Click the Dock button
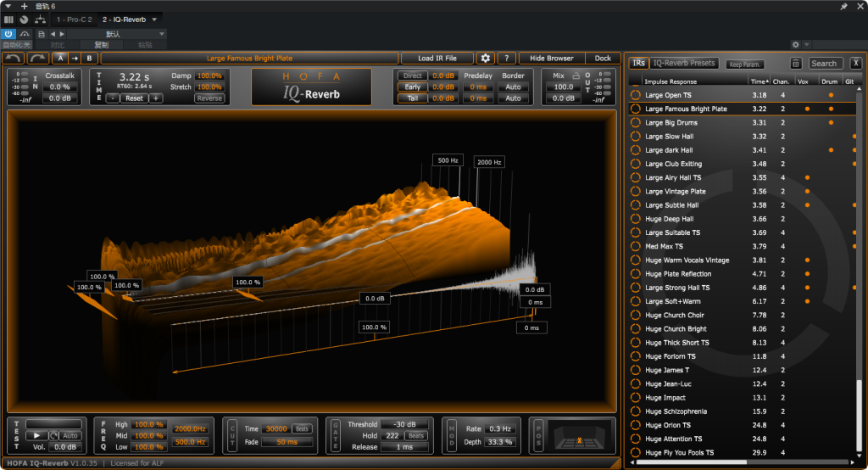868x470 pixels. coord(603,59)
